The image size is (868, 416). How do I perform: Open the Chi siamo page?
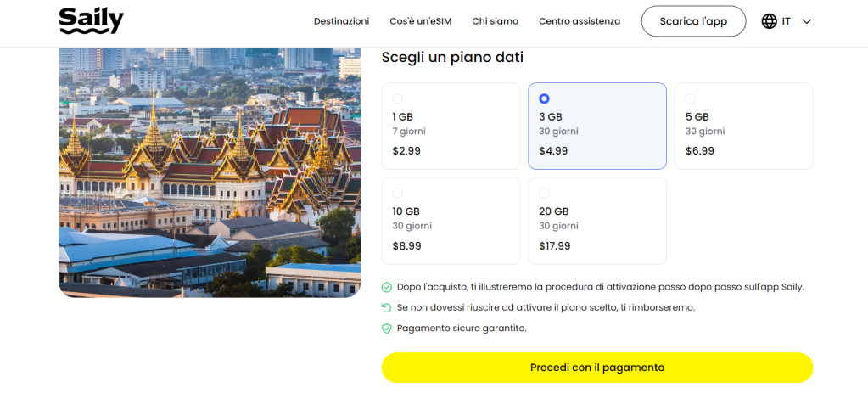pos(495,21)
